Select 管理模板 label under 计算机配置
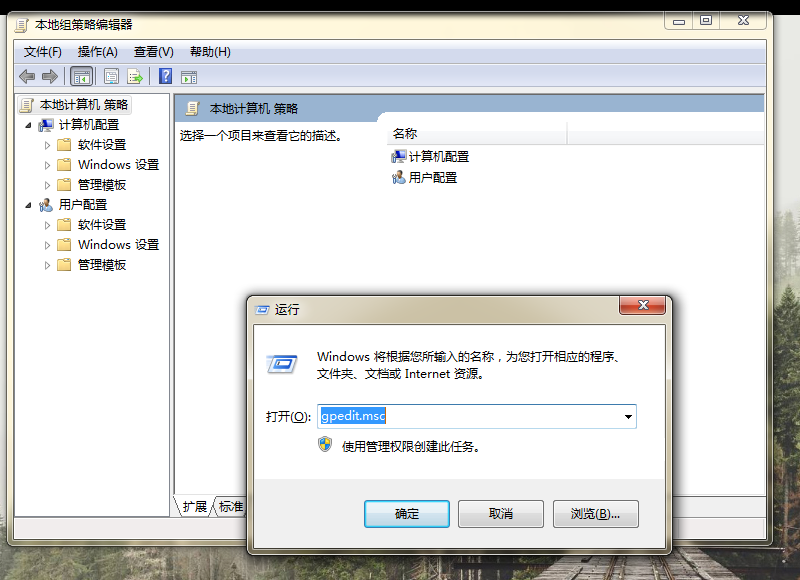 pyautogui.click(x=102, y=185)
